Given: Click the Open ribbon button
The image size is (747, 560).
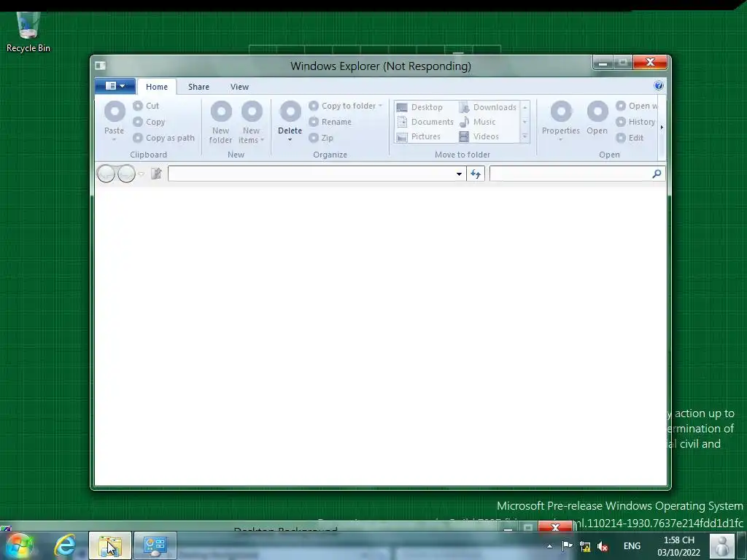Looking at the screenshot, I should tap(597, 118).
